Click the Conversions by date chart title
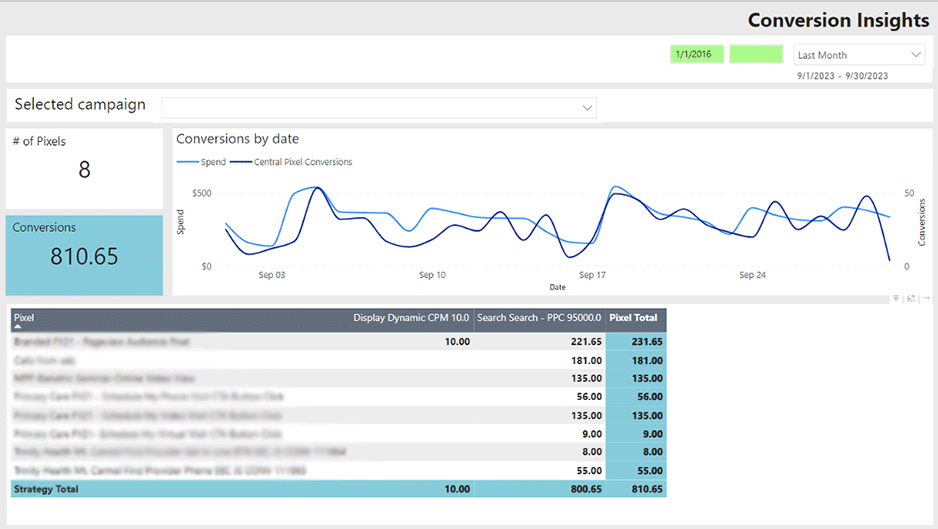 click(x=238, y=139)
